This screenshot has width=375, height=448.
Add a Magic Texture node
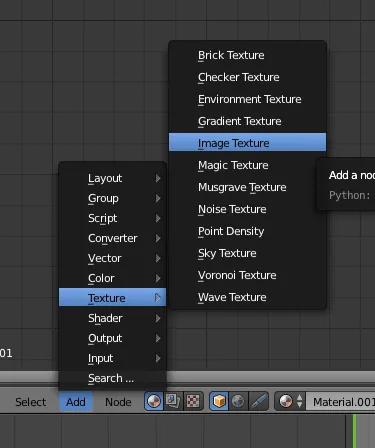(x=247, y=165)
